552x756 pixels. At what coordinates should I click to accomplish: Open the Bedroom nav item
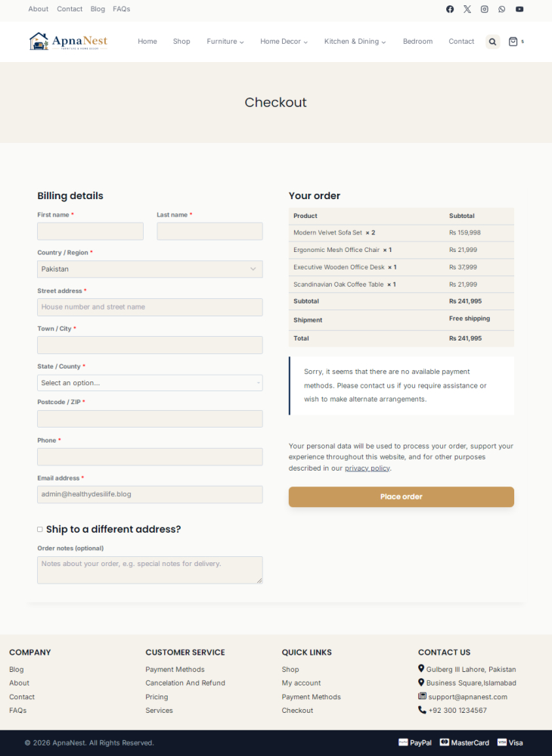(417, 42)
